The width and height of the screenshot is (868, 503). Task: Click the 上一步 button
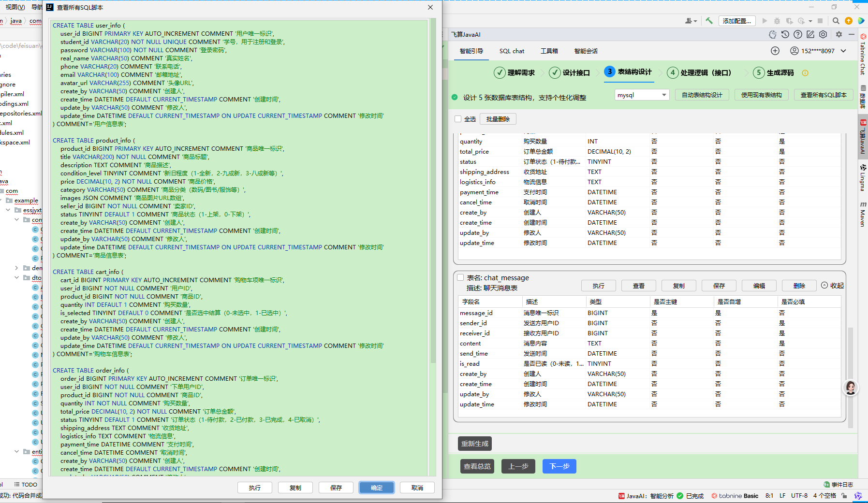tap(518, 466)
